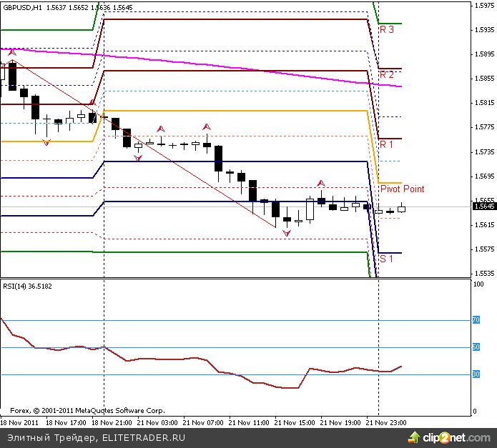Select the S 1 support label
497x448 pixels.
pos(387,259)
